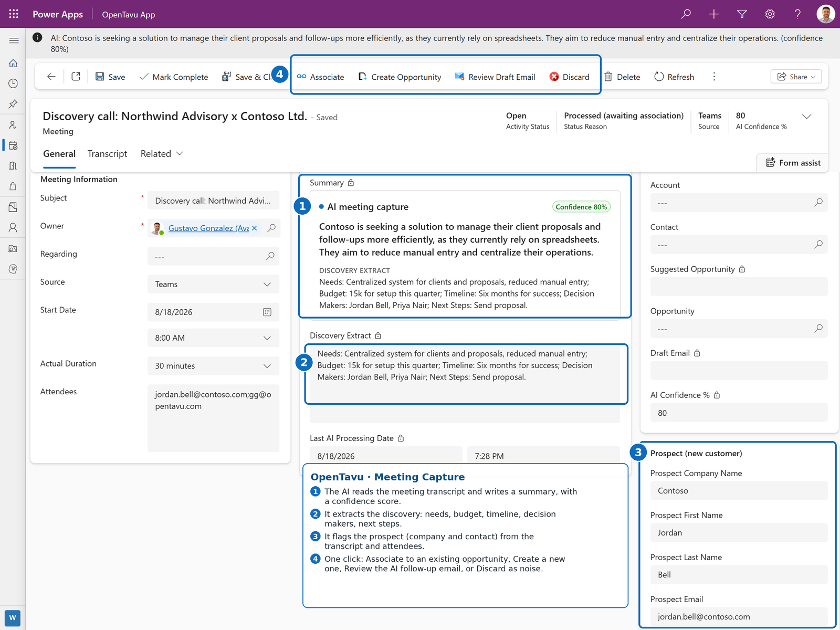Click the Attendees text field
The image size is (840, 630).
tap(213, 418)
